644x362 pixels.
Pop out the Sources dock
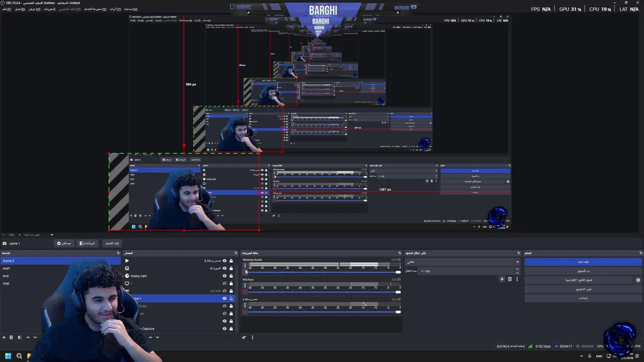[x=235, y=253]
